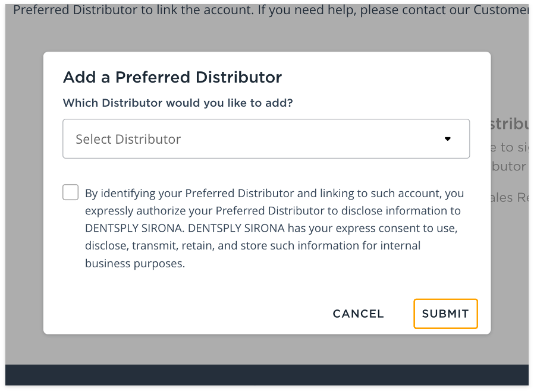The height and width of the screenshot is (392, 534).
Task: Click the "business purposes." text
Action: [x=135, y=263]
